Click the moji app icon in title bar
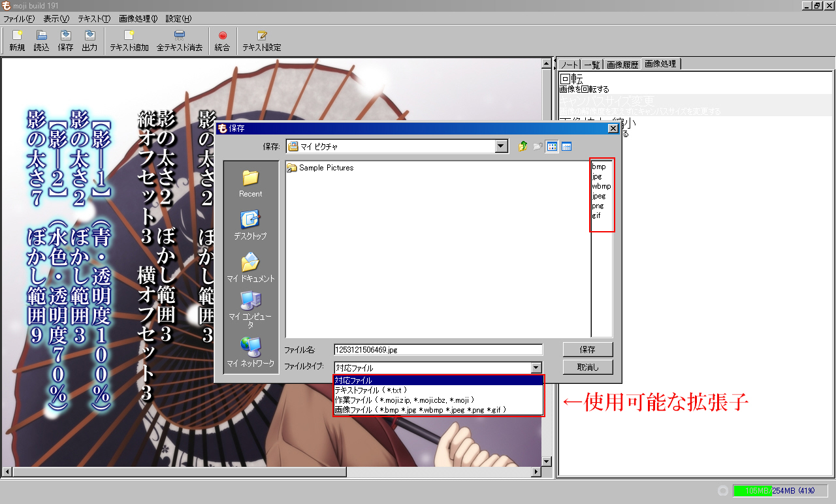 pyautogui.click(x=6, y=6)
